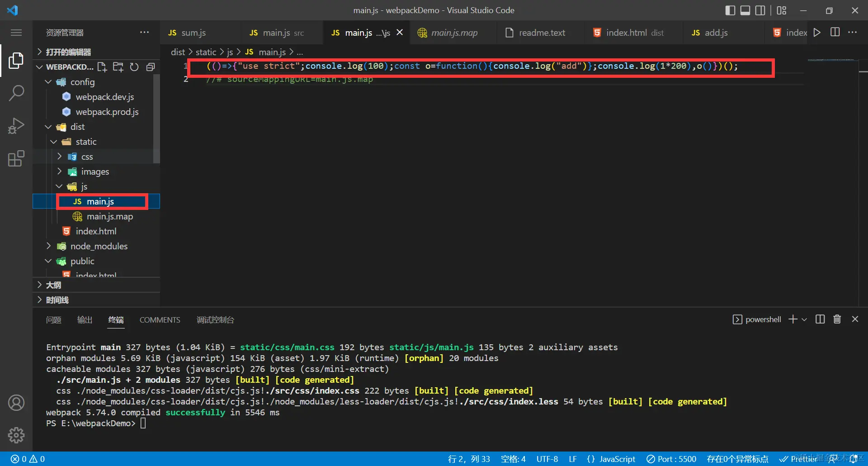Image resolution: width=868 pixels, height=466 pixels.
Task: Click the Port : 5500 live server button
Action: (671, 459)
